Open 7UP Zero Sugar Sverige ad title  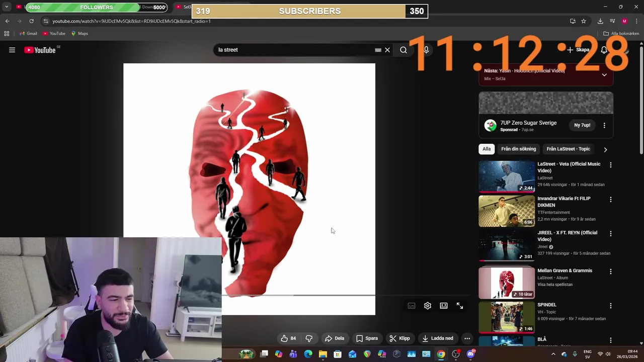click(528, 123)
